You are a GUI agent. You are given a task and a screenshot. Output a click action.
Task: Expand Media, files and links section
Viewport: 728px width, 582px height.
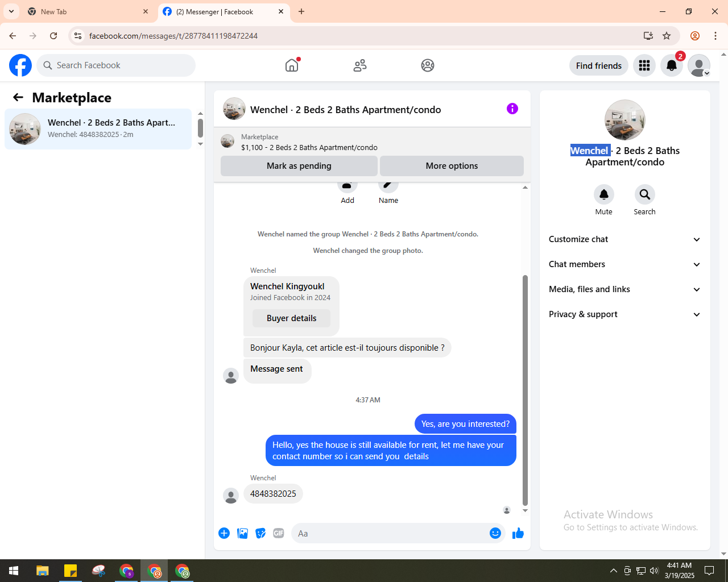(x=624, y=289)
